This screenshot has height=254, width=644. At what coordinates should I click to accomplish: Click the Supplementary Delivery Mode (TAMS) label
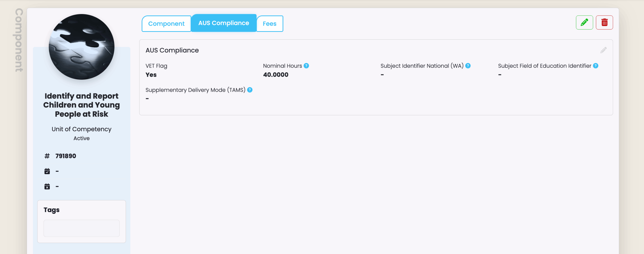pos(195,90)
